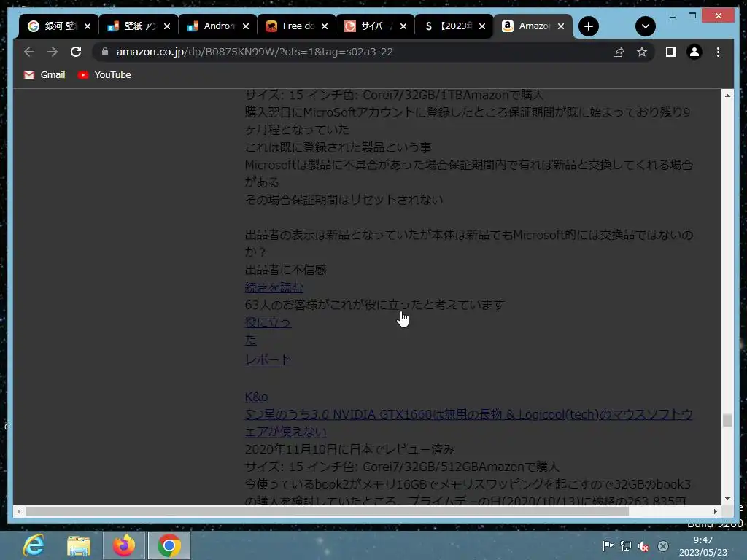The width and height of the screenshot is (747, 560).
Task: Open the K&o reviewer profile link
Action: pos(256,397)
